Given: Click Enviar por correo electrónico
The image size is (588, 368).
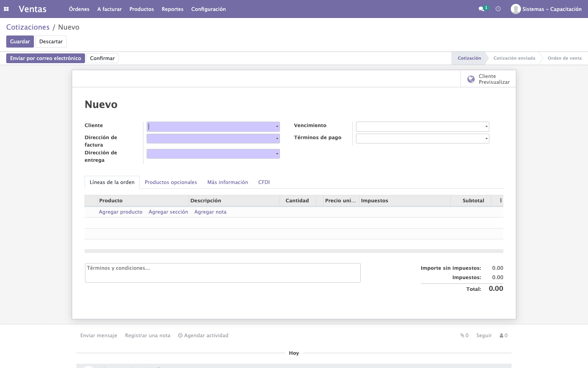Looking at the screenshot, I should click(46, 58).
